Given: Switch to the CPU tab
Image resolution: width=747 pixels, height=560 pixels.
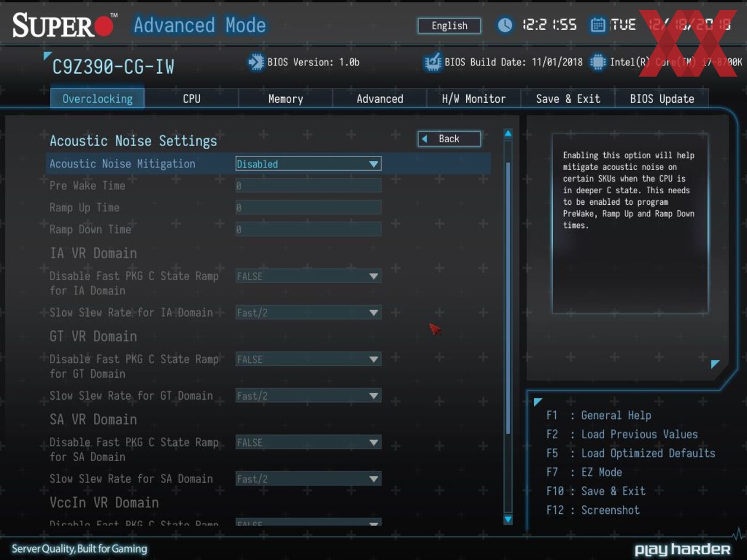Looking at the screenshot, I should click(192, 99).
